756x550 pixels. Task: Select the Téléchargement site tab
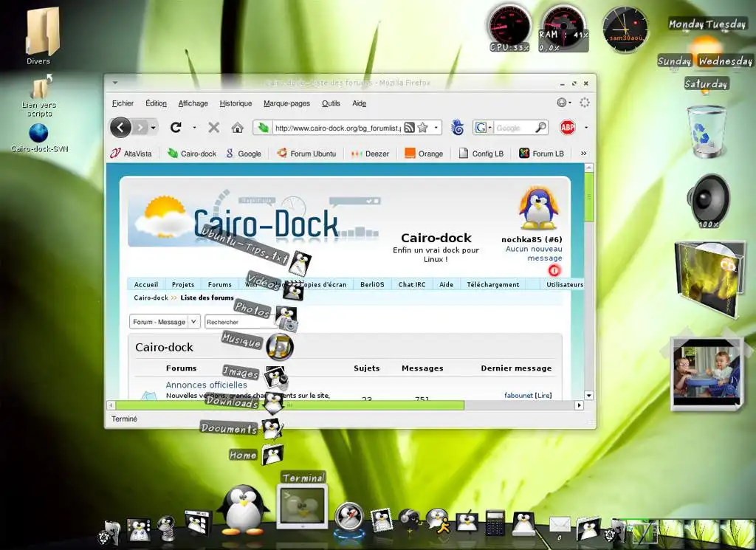coord(493,284)
